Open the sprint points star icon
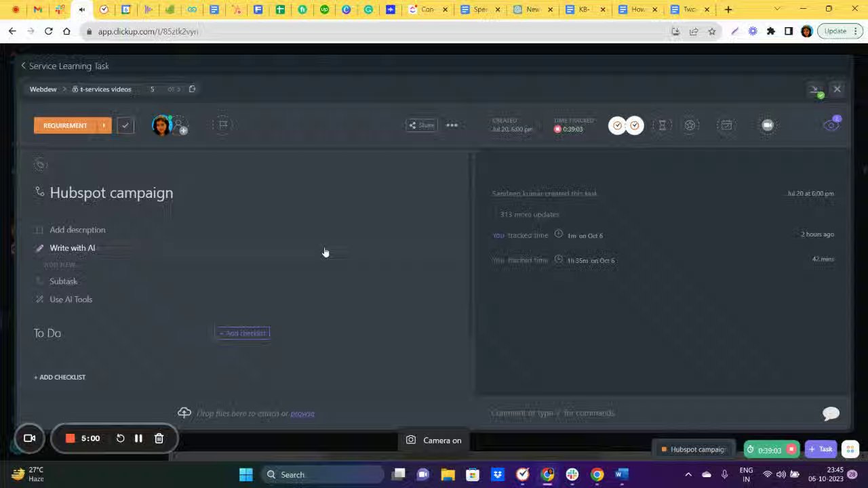The height and width of the screenshot is (488, 868). point(690,125)
